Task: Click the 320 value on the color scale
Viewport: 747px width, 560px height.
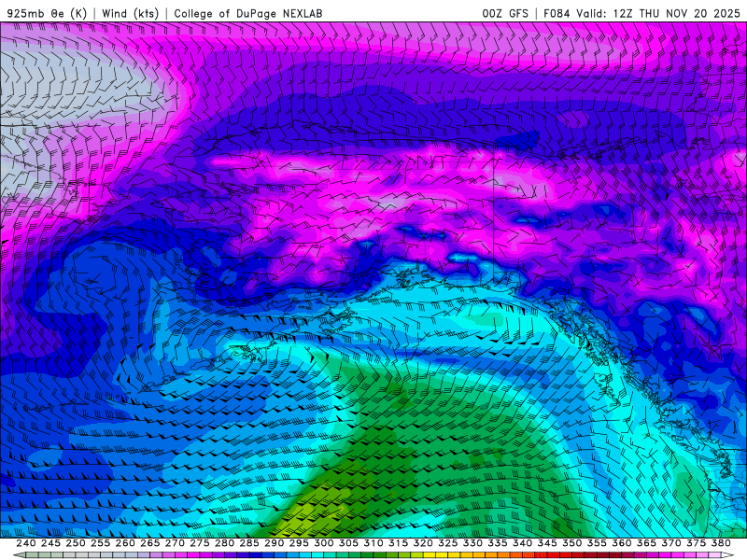Action: [x=423, y=543]
